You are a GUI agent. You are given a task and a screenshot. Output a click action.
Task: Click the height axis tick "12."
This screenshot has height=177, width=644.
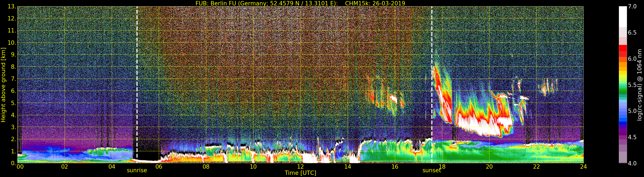(x=12, y=18)
